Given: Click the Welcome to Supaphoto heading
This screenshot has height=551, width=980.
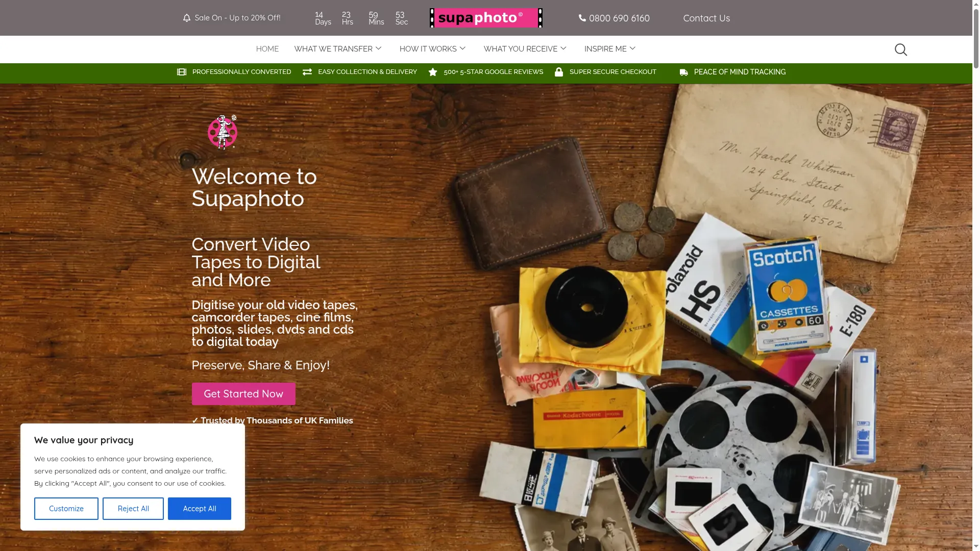Looking at the screenshot, I should (254, 188).
